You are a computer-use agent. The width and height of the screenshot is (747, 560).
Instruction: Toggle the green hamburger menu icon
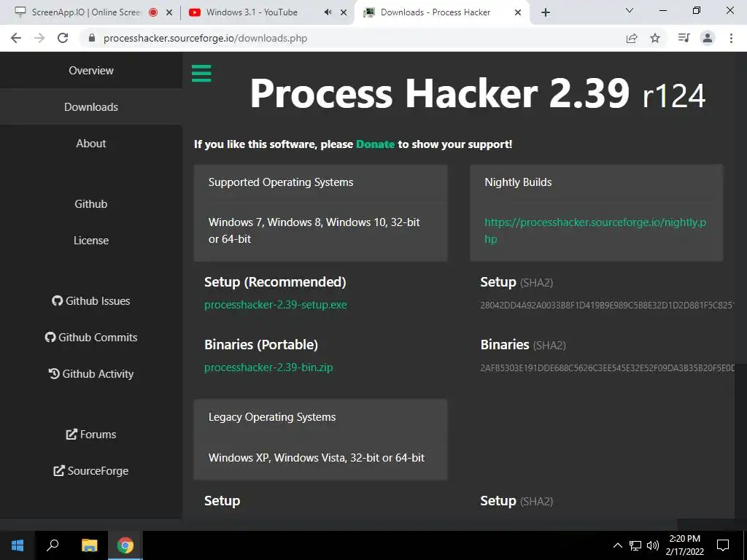[201, 74]
